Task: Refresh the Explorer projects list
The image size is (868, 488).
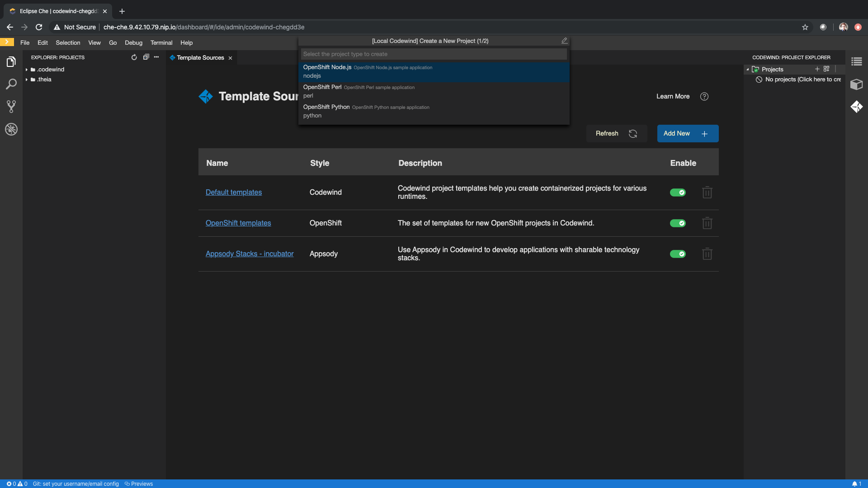Action: coord(134,57)
